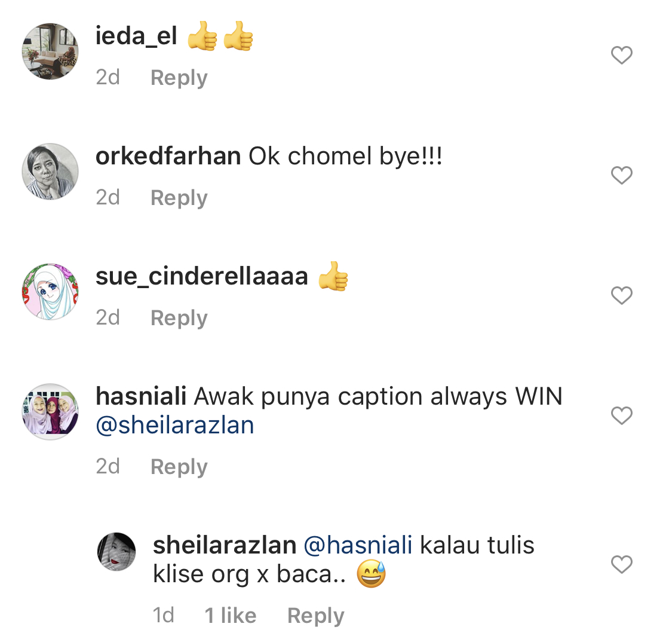This screenshot has width=672, height=642.
Task: Open orkedfarhan's profile picture
Action: click(x=50, y=172)
